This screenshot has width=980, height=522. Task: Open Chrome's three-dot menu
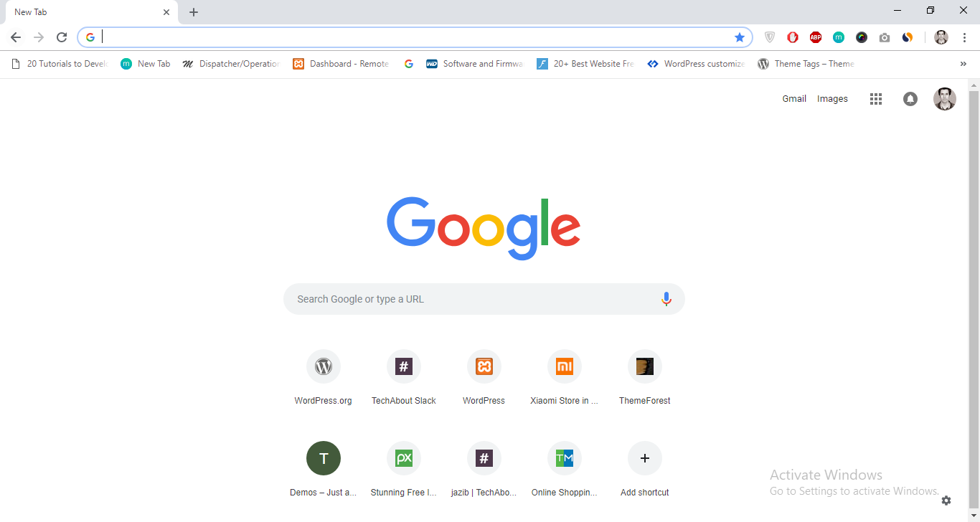(x=964, y=37)
